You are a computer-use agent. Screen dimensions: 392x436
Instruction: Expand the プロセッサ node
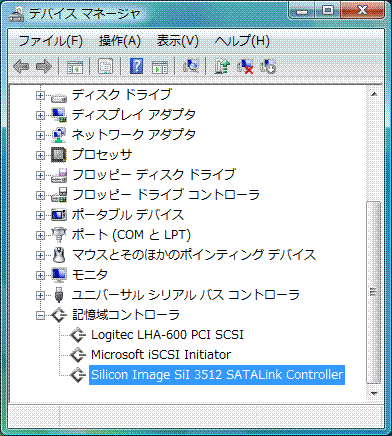(40, 155)
